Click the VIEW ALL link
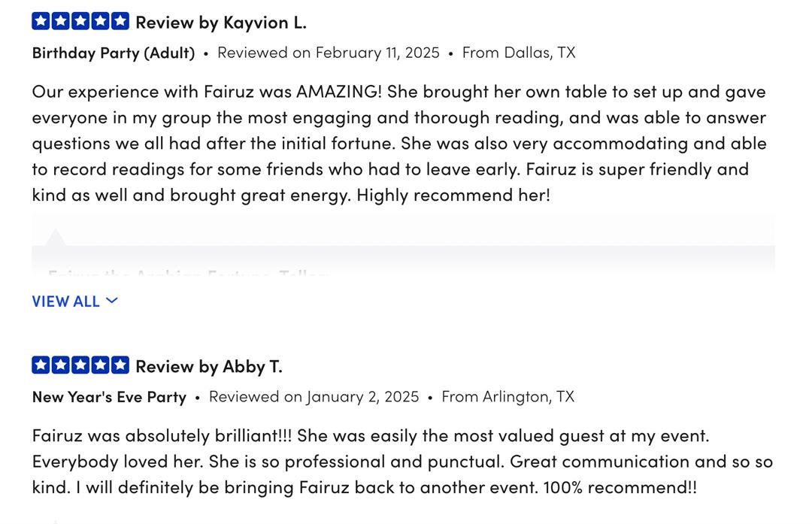 coord(66,301)
